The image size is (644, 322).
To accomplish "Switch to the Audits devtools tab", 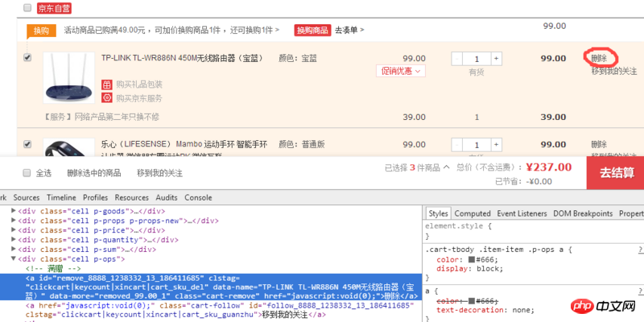I will pos(167,197).
